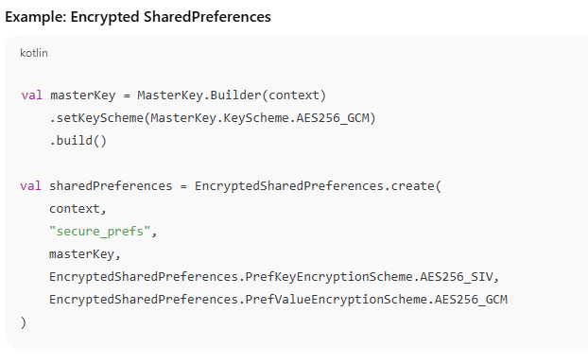Click the 'Example: Encrypted SharedPreferences' heading
Image resolution: width=588 pixels, height=364 pixels.
(138, 17)
